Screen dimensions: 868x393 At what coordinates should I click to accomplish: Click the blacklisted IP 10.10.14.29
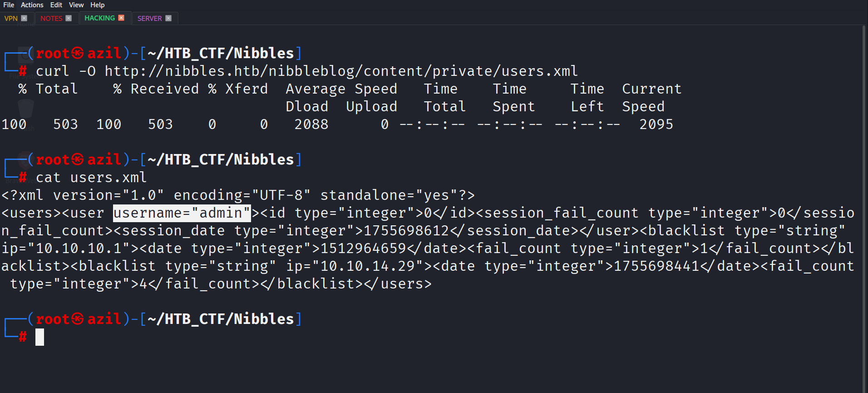coord(368,266)
